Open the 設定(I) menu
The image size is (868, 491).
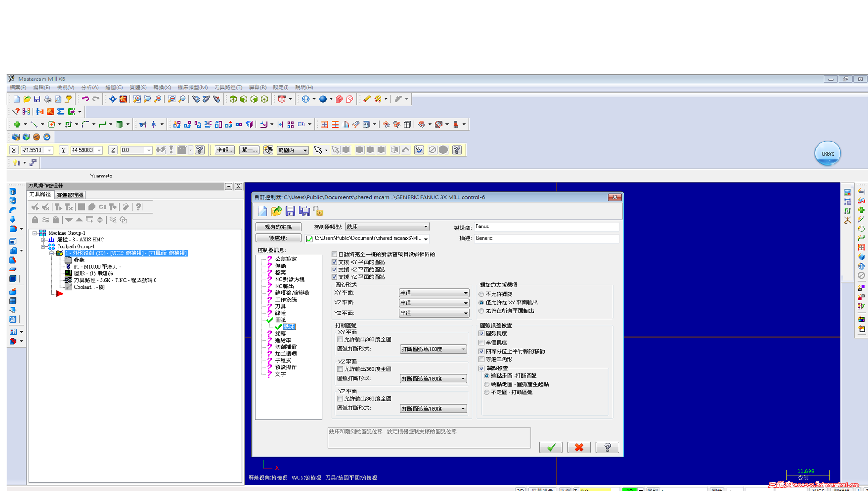pyautogui.click(x=281, y=88)
